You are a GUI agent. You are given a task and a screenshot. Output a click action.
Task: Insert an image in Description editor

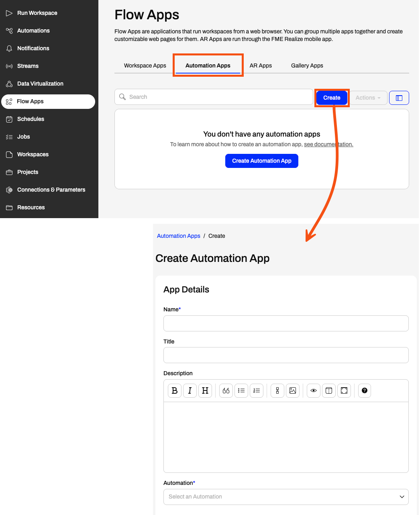pos(293,390)
